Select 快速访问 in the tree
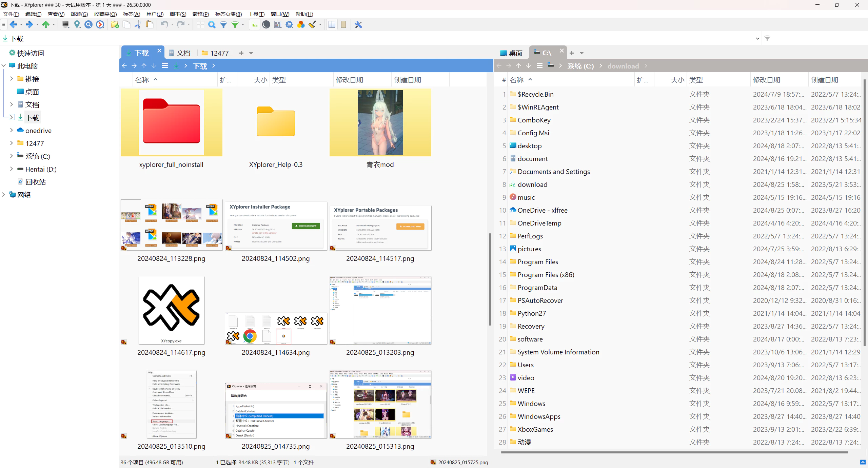868x468 pixels. click(x=31, y=53)
